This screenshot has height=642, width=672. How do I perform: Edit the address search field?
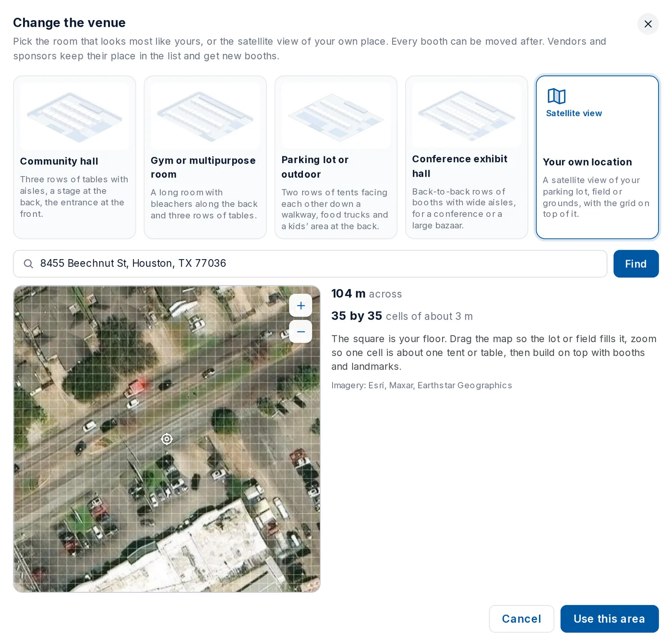pos(310,263)
